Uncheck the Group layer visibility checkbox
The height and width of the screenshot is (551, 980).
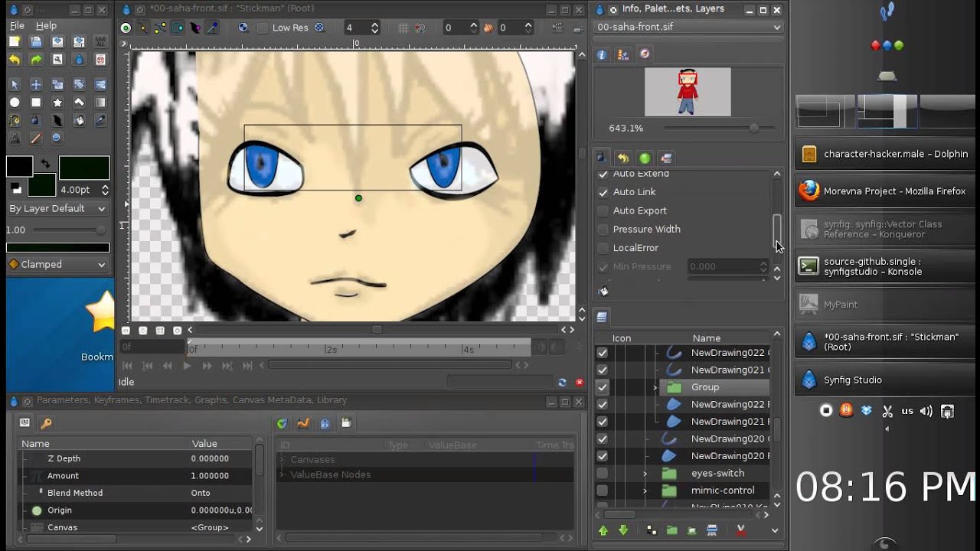603,387
